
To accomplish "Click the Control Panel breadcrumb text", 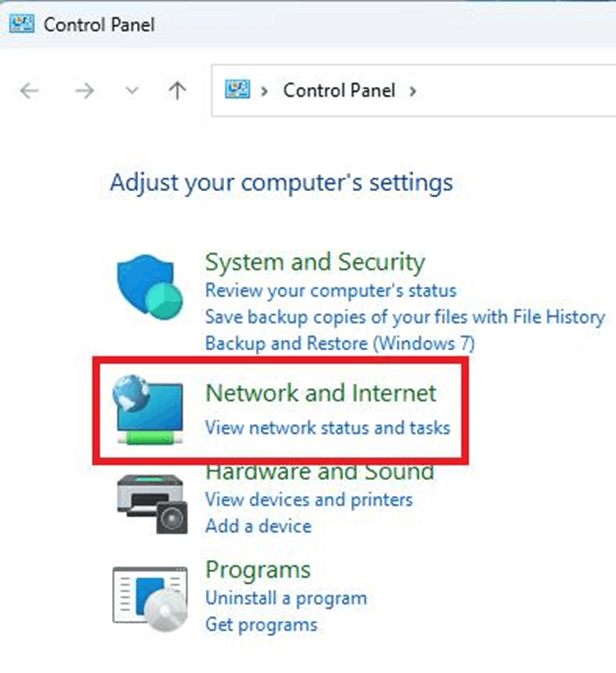I will coord(339,91).
